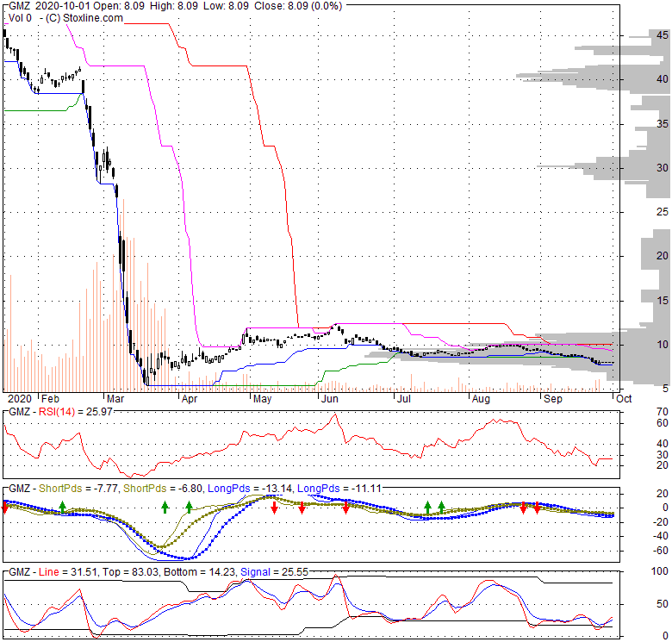Click the "Bottom = 14.23" stochastic label
Screen dimensions: 672x642
click(199, 572)
